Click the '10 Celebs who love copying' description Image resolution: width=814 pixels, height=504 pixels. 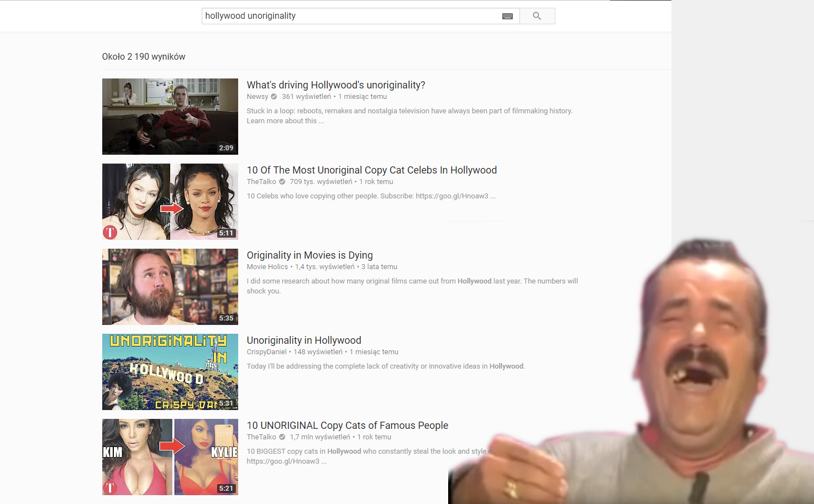tap(371, 196)
